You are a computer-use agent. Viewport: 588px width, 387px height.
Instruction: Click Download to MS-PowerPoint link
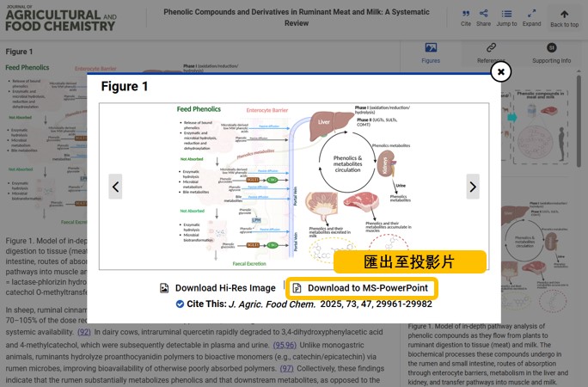tap(367, 288)
